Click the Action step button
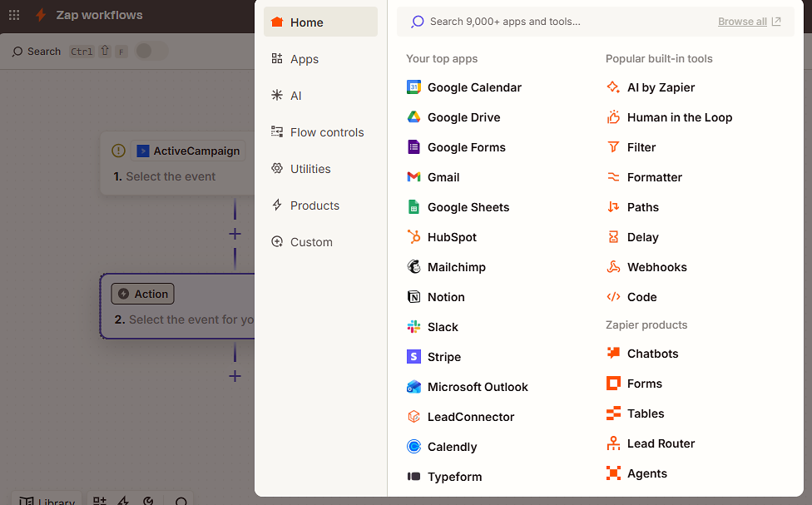Viewport: 812px width, 505px height. pos(142,294)
